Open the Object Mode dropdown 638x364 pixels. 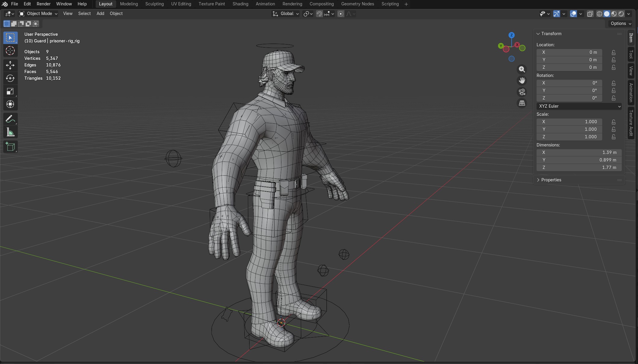(x=38, y=14)
